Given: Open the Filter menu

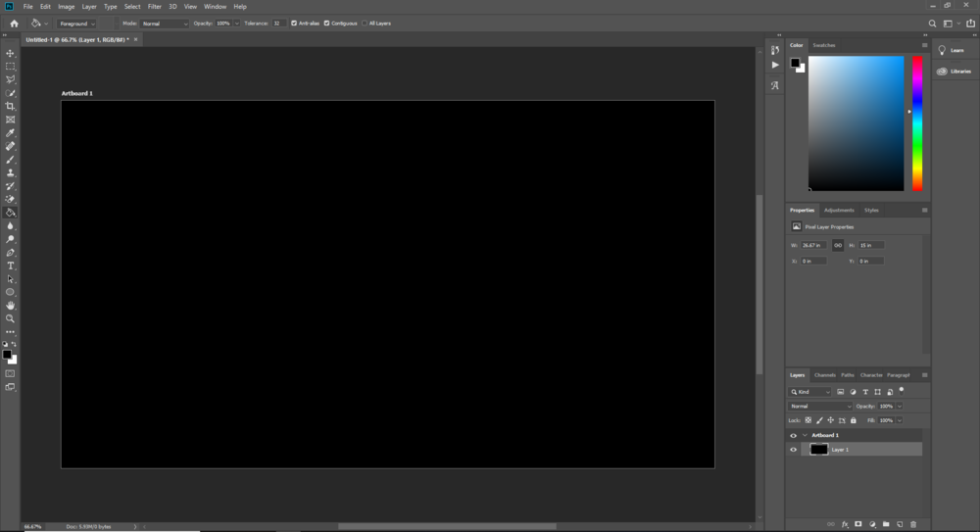Looking at the screenshot, I should (x=155, y=6).
